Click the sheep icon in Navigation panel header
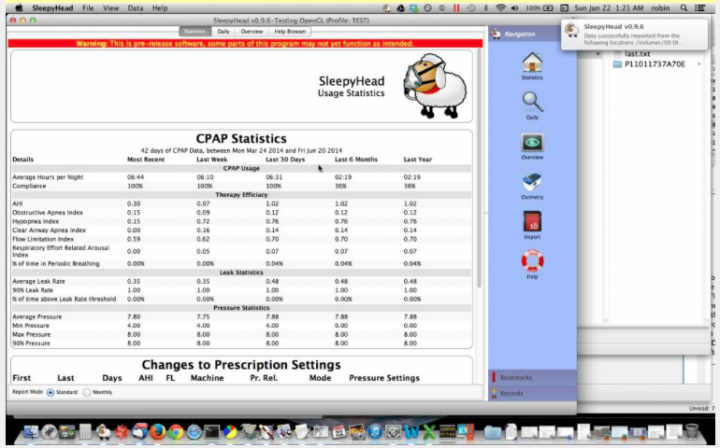The height and width of the screenshot is (448, 720). click(496, 34)
